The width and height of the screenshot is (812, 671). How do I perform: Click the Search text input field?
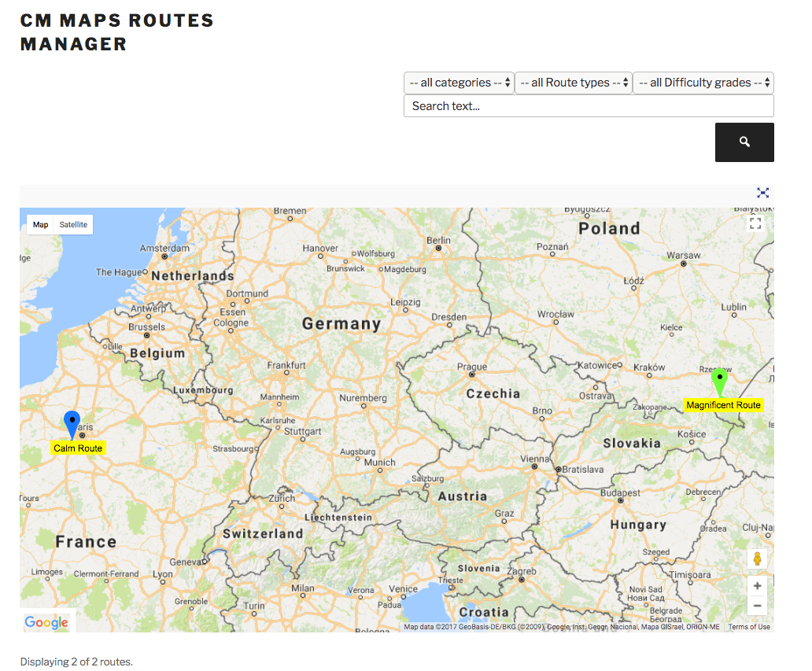coord(589,106)
